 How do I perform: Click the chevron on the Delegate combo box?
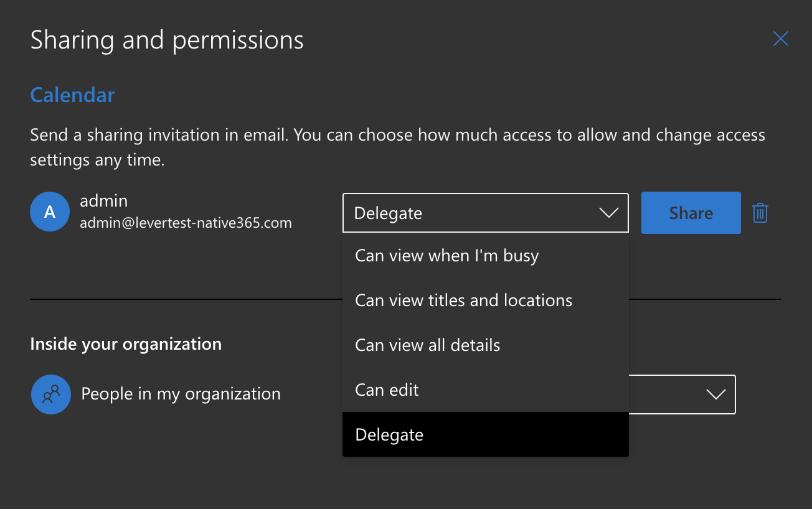(x=608, y=212)
